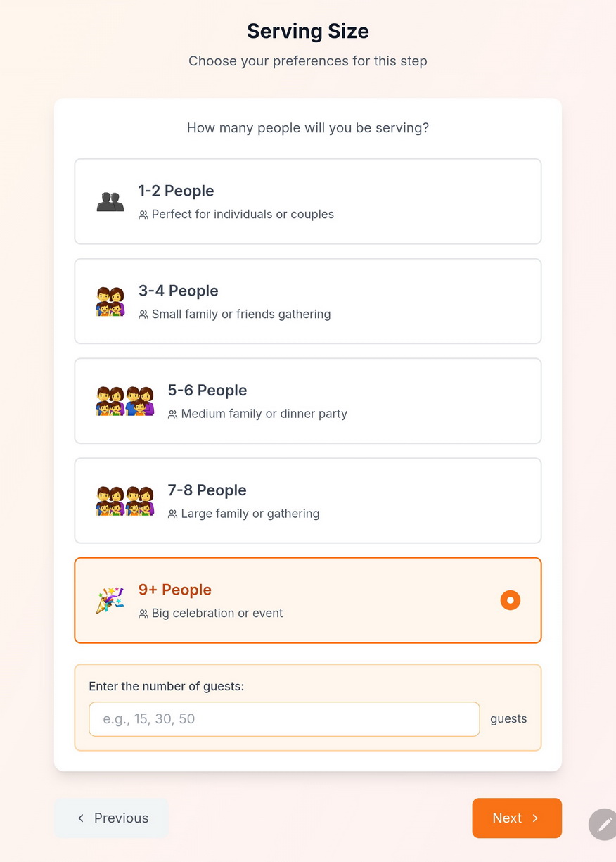Viewport: 616px width, 862px height.
Task: Focus the number of guests input field
Action: coord(284,719)
